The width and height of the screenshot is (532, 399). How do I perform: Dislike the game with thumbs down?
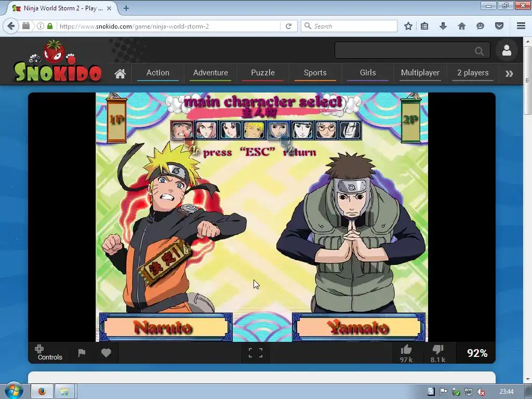[x=438, y=353]
